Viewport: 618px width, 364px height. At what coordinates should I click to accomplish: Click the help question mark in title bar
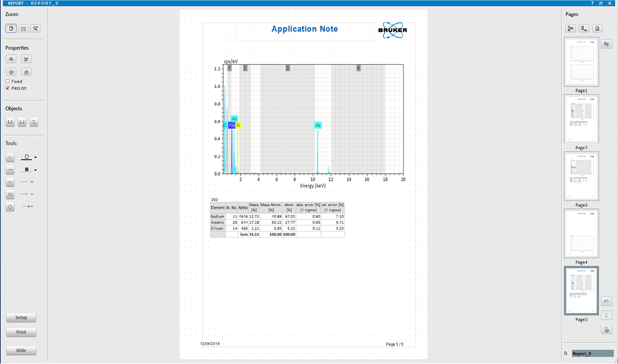(x=592, y=3)
